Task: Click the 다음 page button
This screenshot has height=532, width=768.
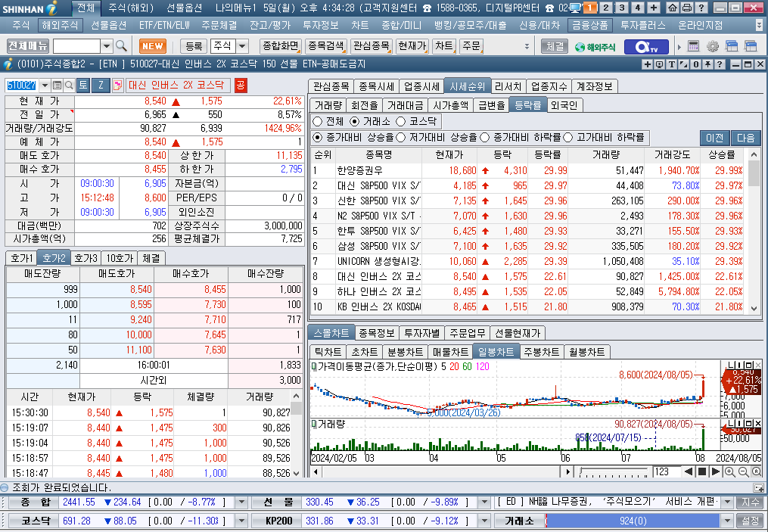Action: click(745, 138)
